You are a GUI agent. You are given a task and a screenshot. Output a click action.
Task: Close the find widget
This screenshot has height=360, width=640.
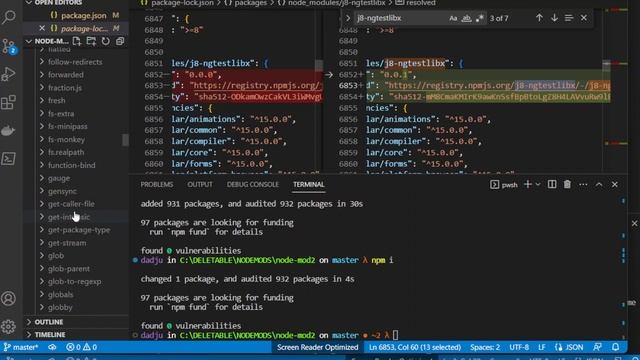(x=584, y=18)
